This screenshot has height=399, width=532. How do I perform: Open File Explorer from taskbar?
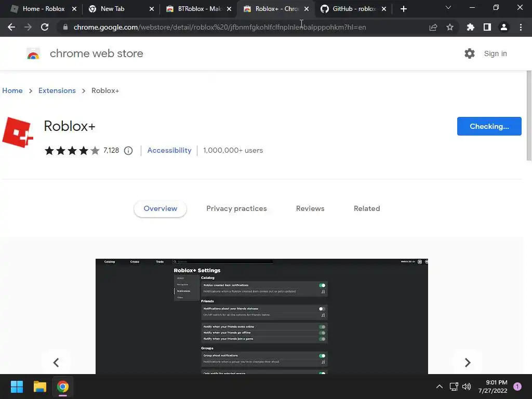[x=39, y=387]
